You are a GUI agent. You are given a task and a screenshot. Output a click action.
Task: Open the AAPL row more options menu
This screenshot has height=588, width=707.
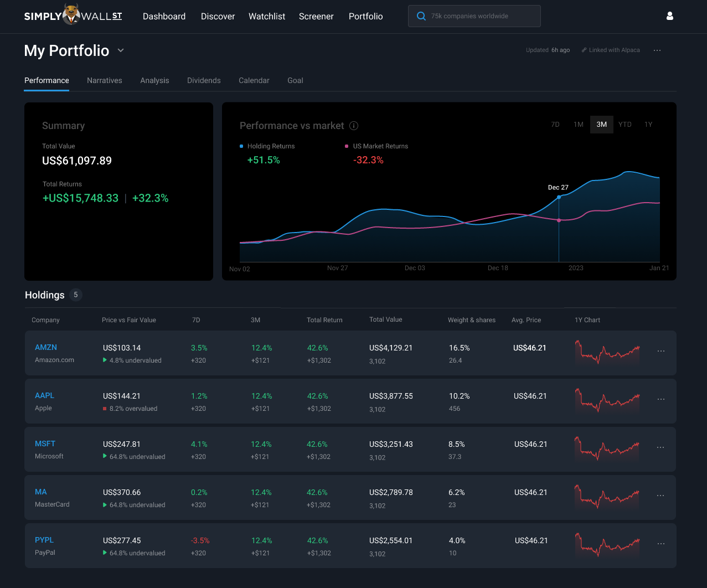pyautogui.click(x=661, y=399)
